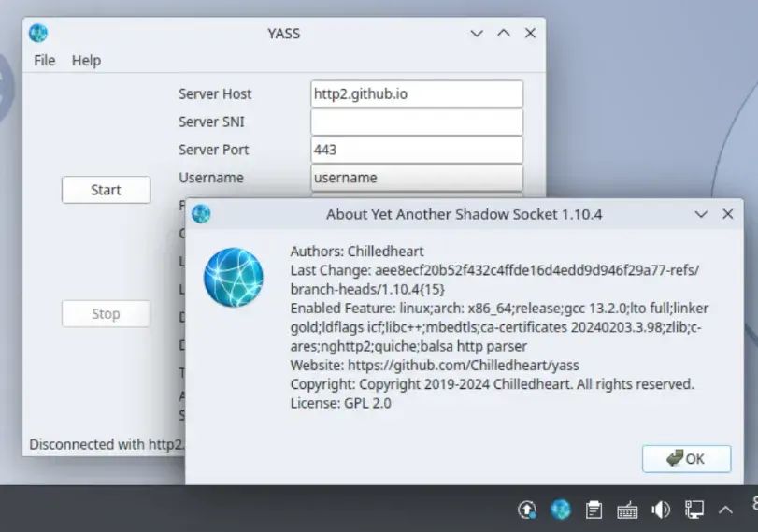Image resolution: width=758 pixels, height=532 pixels.
Task: Click the YASS globe icon in system tray
Action: pos(560,510)
